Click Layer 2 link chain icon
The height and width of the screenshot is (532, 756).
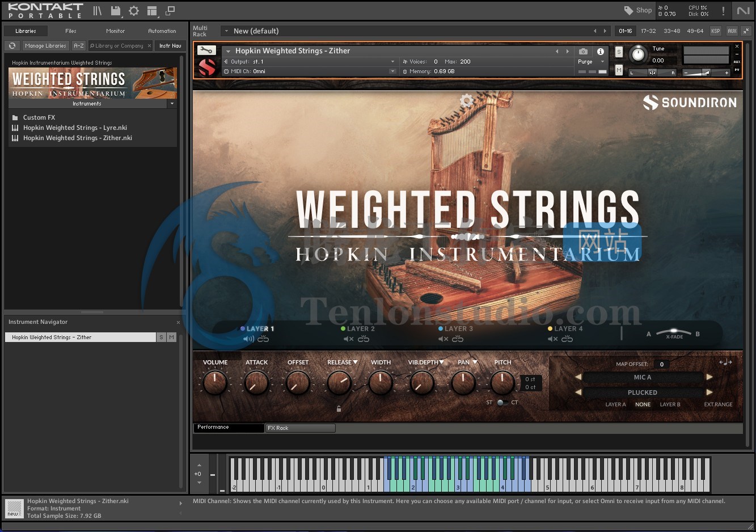(x=364, y=339)
